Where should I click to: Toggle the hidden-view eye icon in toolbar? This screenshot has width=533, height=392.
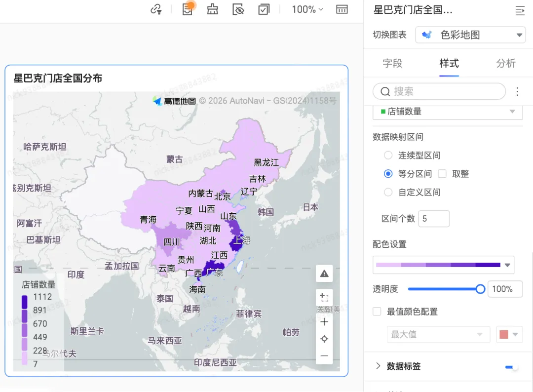238,9
